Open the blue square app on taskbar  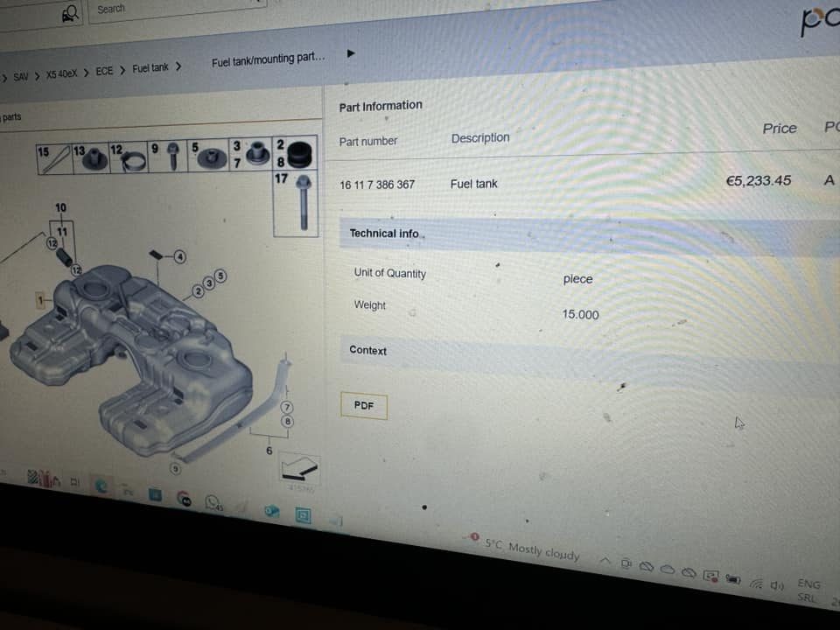(156, 495)
